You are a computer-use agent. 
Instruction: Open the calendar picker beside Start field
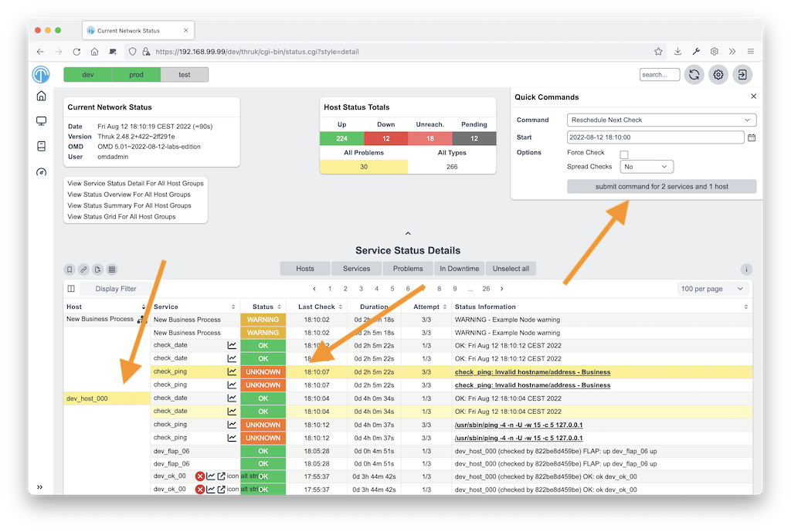tap(752, 137)
